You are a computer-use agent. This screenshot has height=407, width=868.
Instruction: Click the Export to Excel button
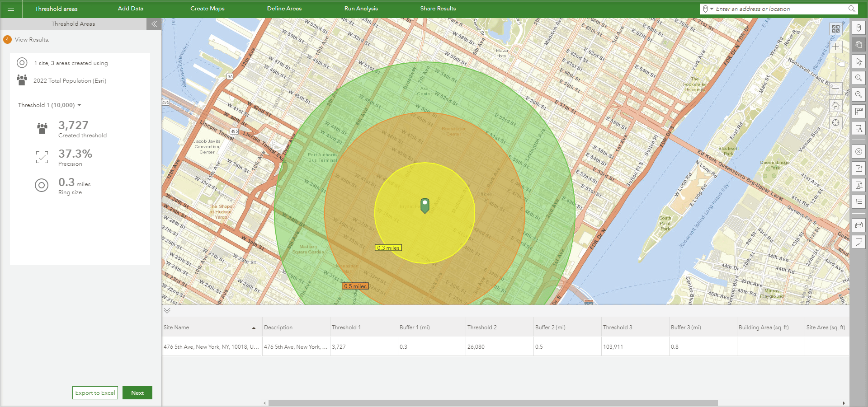[x=95, y=393]
